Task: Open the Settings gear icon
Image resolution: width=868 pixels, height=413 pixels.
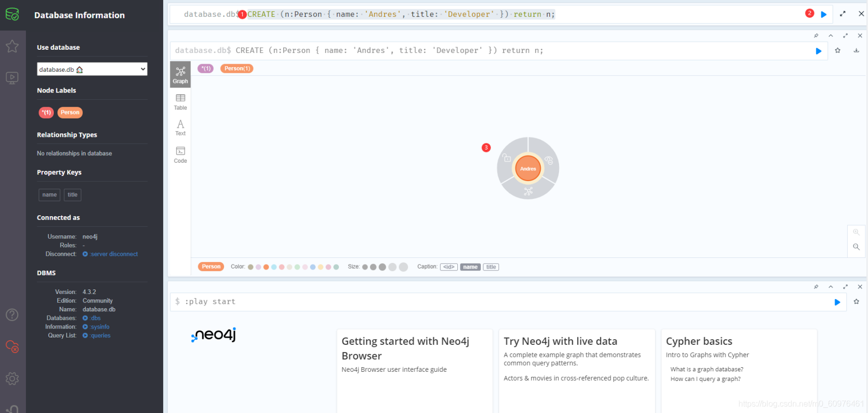Action: pos(12,378)
